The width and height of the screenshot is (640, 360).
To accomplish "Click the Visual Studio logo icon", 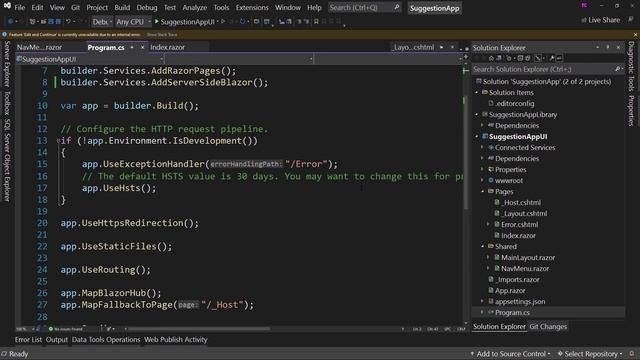I will click(7, 6).
